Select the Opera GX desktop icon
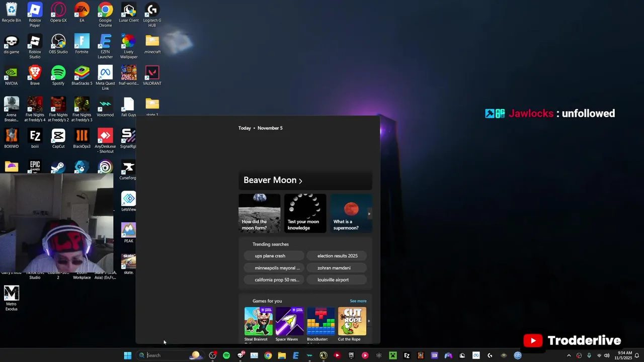Viewport: 644px width, 362px height. [x=58, y=13]
